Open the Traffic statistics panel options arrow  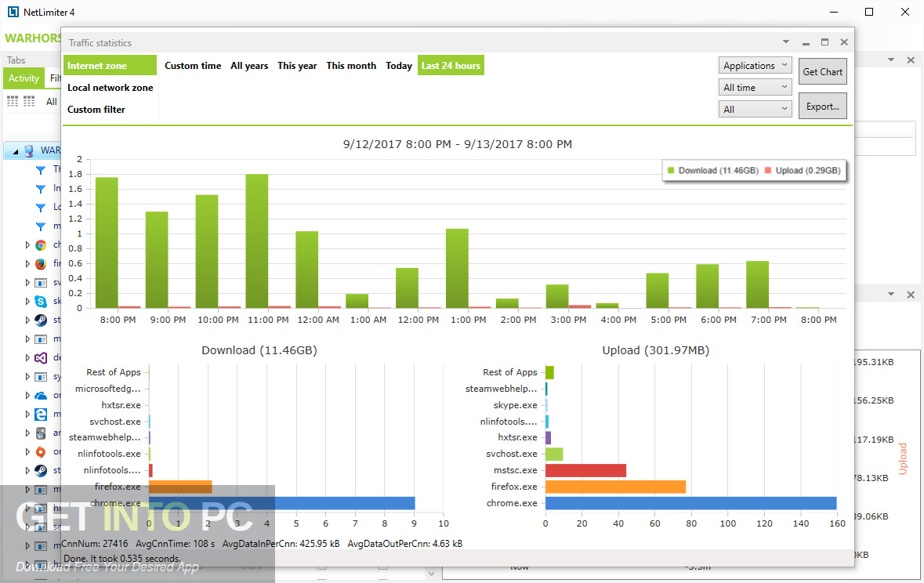[786, 42]
